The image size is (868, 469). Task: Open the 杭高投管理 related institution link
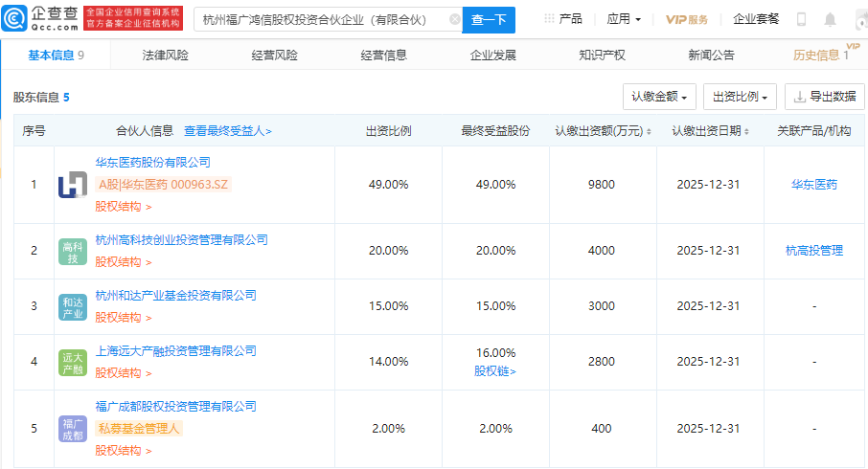point(813,251)
